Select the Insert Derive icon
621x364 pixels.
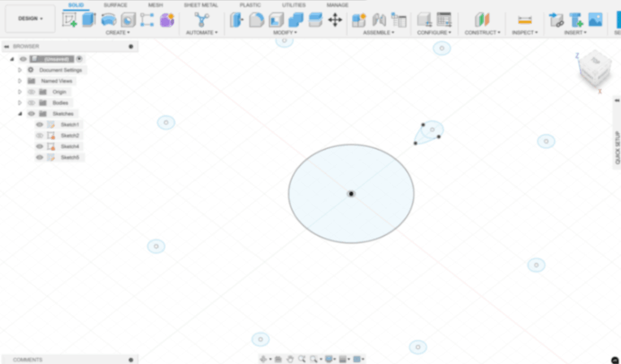(x=556, y=20)
